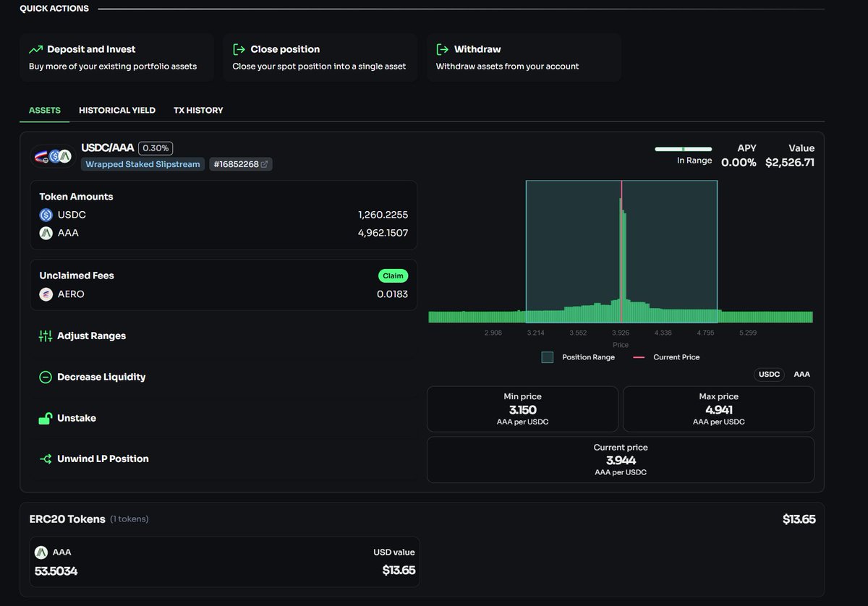Click the Current Price legend marker
Image resolution: width=868 pixels, height=606 pixels.
pyautogui.click(x=639, y=357)
